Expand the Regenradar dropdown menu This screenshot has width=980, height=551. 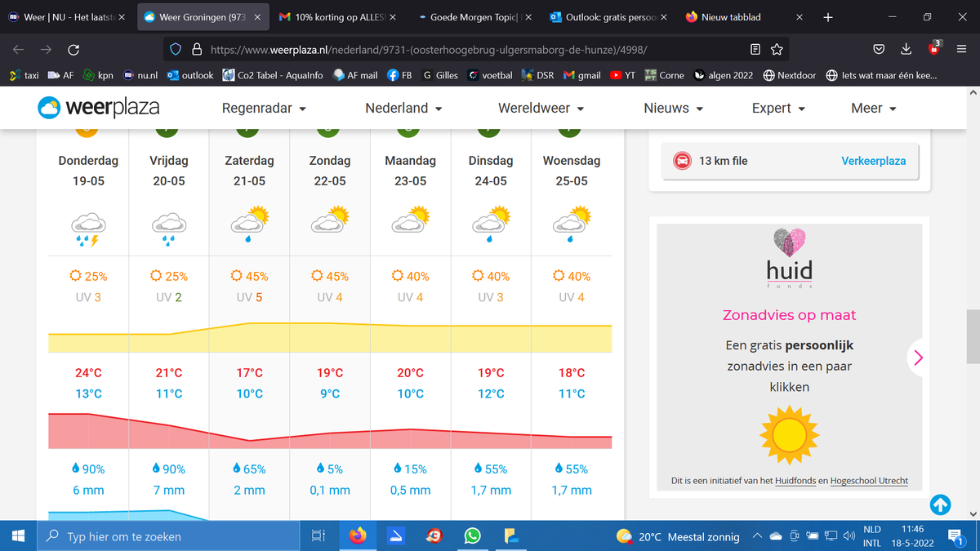(x=264, y=108)
